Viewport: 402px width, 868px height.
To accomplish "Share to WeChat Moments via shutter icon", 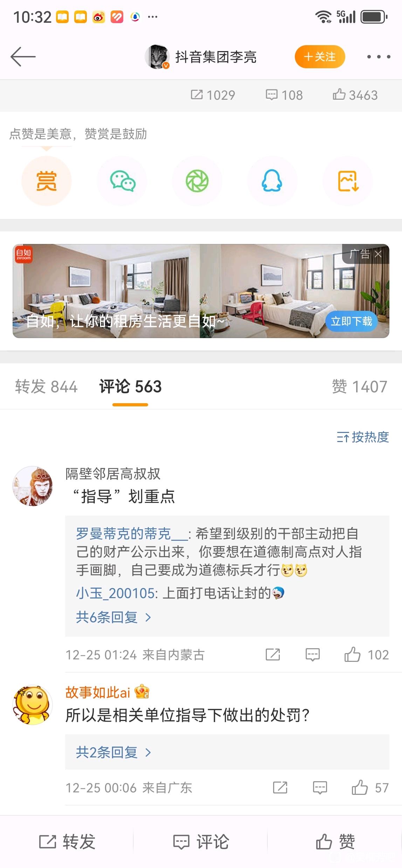I will (x=197, y=181).
